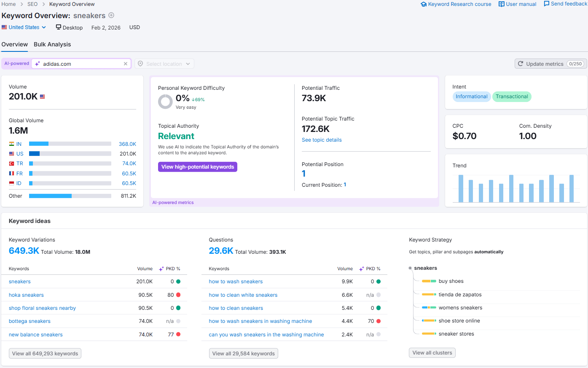Open the See topic details link

(322, 140)
